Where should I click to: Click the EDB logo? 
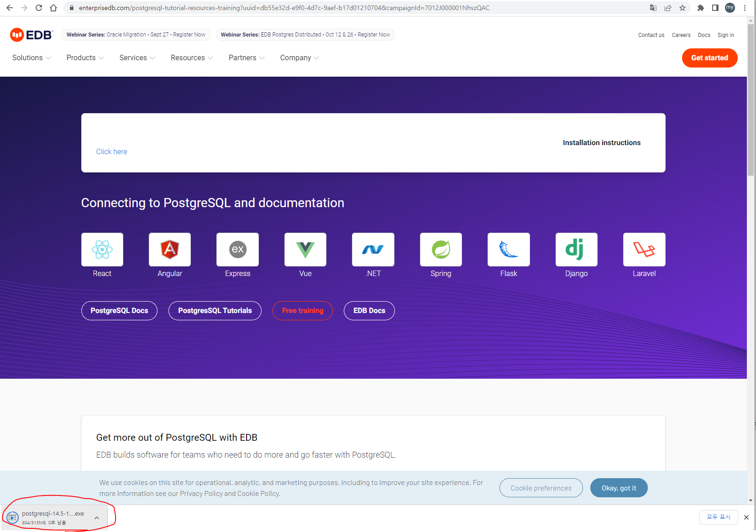click(x=31, y=35)
